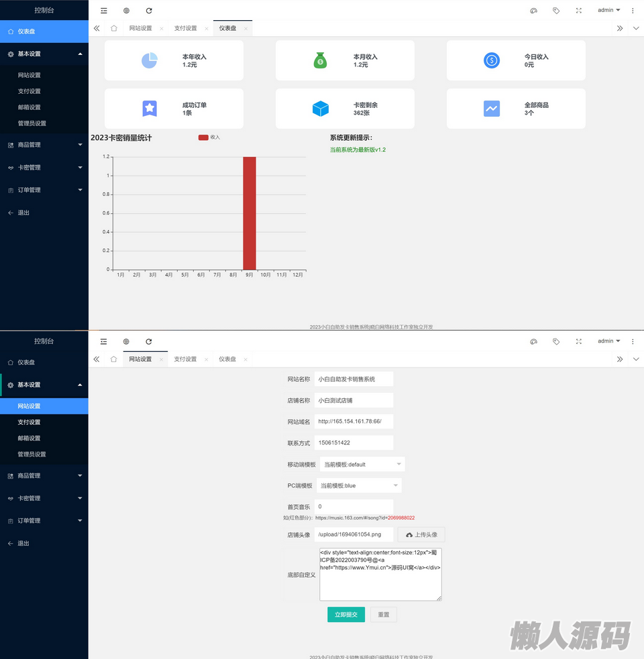Click the home icon in upper tab bar
644x659 pixels.
click(114, 28)
